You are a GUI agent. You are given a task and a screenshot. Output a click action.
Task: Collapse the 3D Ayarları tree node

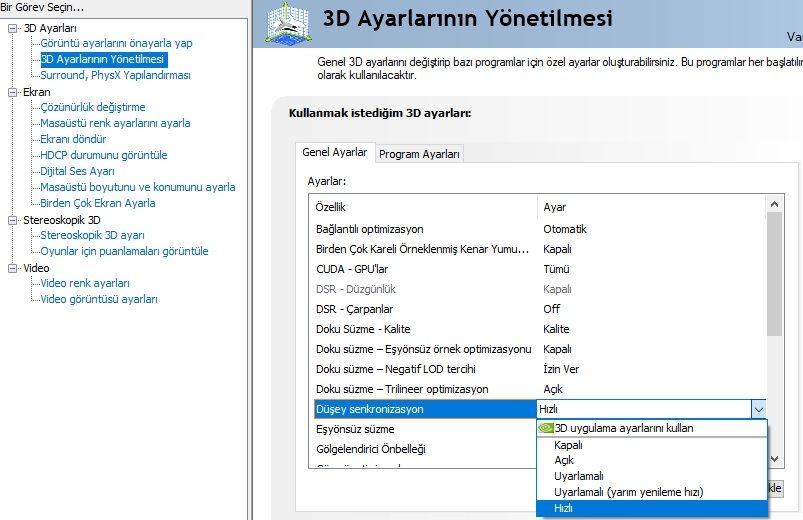(12, 28)
